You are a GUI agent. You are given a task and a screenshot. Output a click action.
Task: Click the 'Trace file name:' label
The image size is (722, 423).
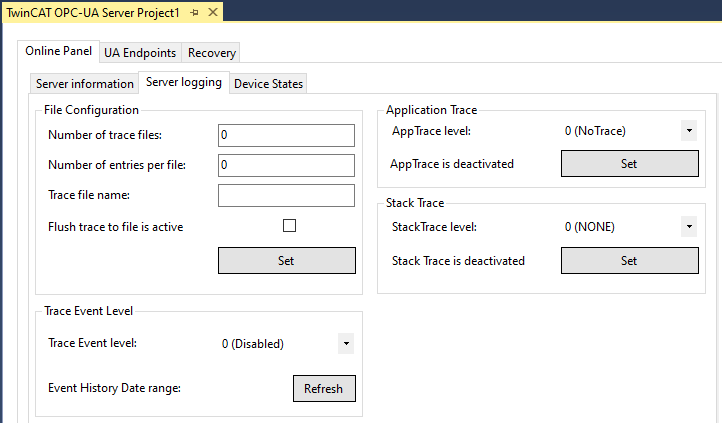89,195
